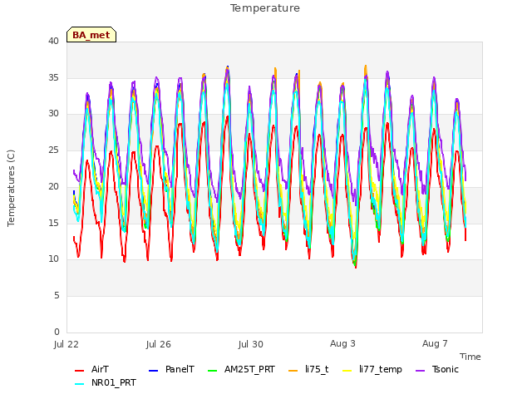Image resolution: width=532 pixels, height=399 pixels.
Task: Click the Time axis title
Action: coord(470,357)
